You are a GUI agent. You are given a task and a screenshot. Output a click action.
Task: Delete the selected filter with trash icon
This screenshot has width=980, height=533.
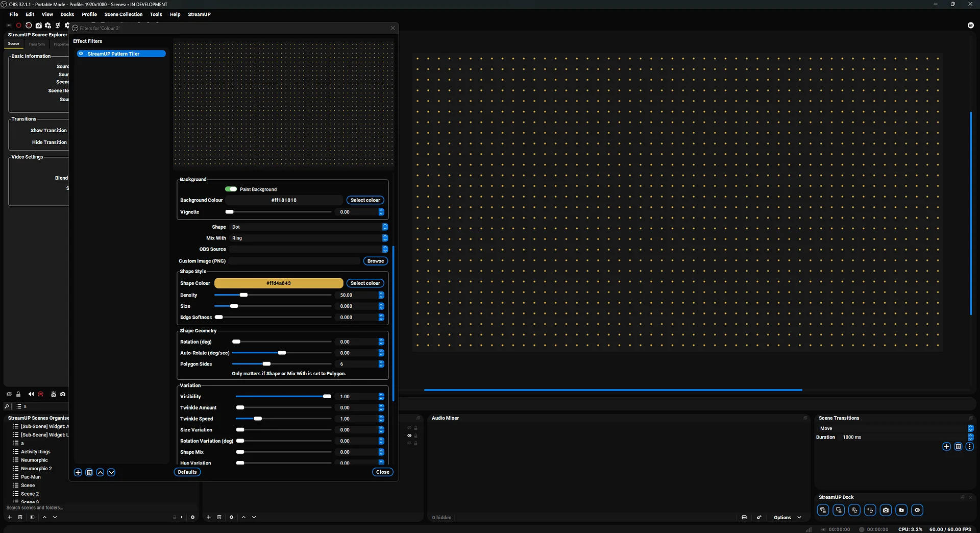89,472
